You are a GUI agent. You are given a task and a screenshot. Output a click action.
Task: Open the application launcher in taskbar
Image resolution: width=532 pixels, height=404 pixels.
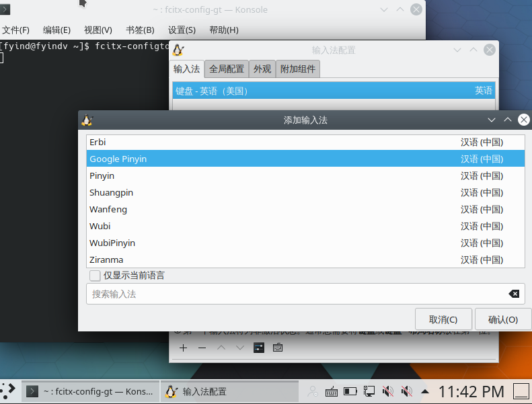pyautogui.click(x=8, y=391)
